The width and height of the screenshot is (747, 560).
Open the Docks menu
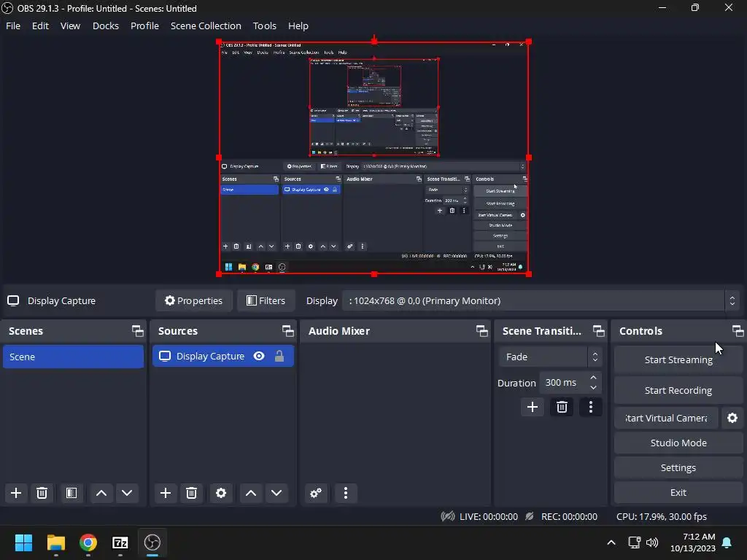106,26
